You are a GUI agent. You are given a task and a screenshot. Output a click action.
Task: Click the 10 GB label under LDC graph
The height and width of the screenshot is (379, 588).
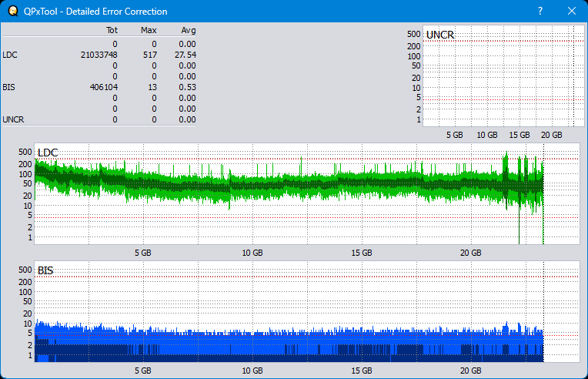[x=252, y=253]
